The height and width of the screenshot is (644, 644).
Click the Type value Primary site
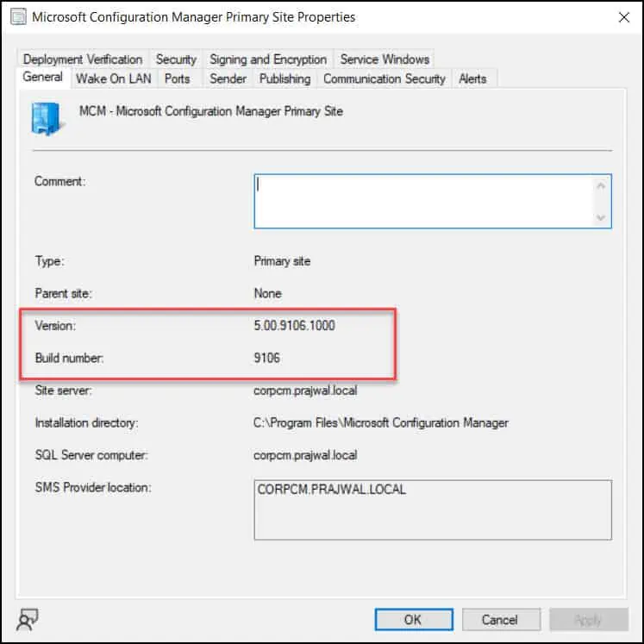[x=282, y=261]
